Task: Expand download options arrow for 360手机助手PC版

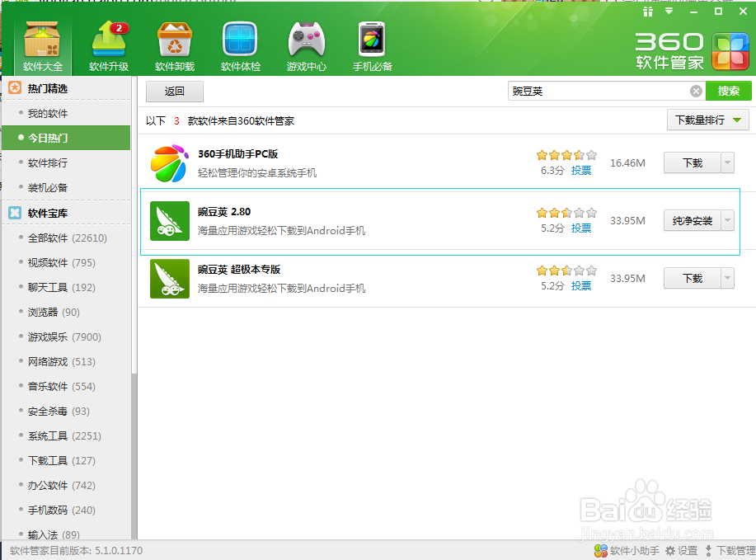Action: pyautogui.click(x=727, y=163)
